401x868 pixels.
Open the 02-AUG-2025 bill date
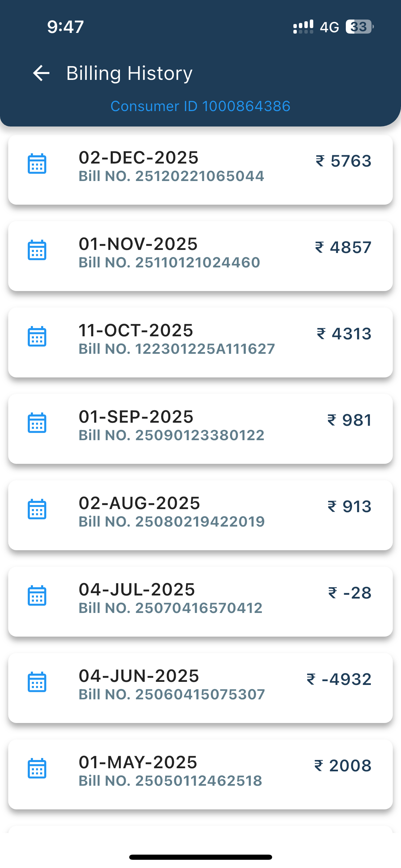[139, 503]
